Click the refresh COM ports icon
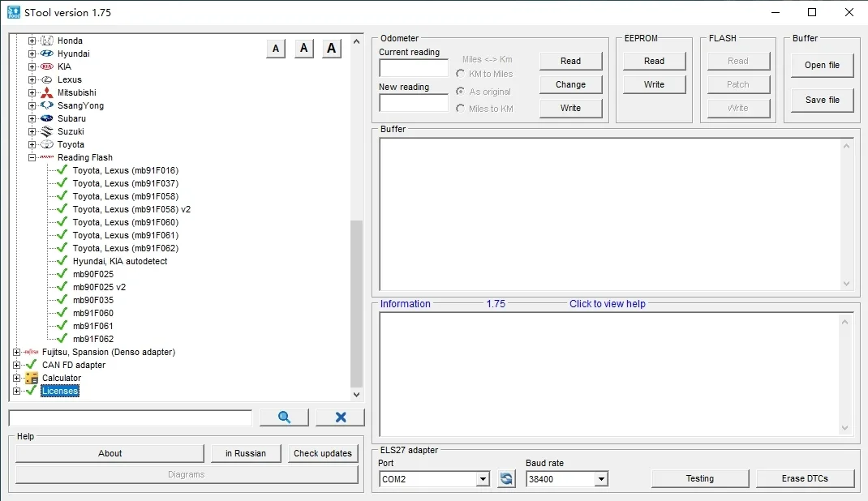Image resolution: width=868 pixels, height=501 pixels. pyautogui.click(x=507, y=479)
